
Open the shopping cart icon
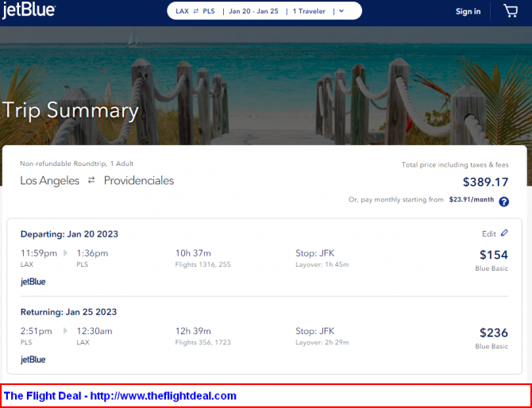point(511,11)
